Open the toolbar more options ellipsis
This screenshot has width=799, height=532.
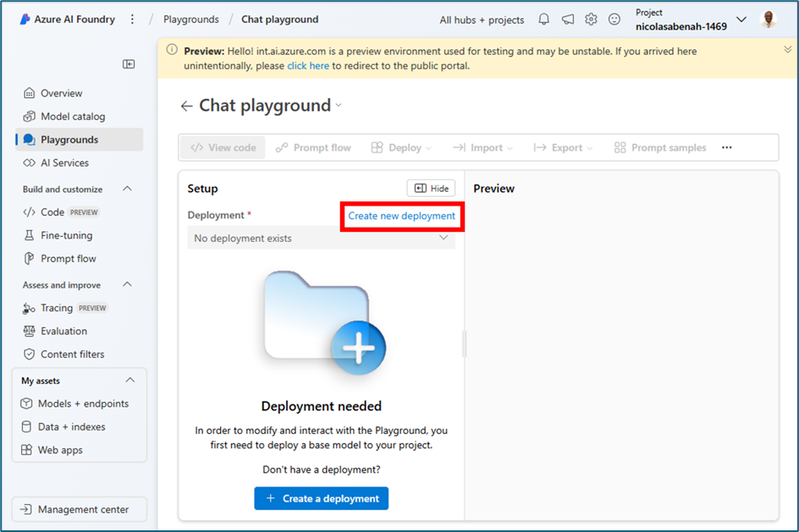727,148
